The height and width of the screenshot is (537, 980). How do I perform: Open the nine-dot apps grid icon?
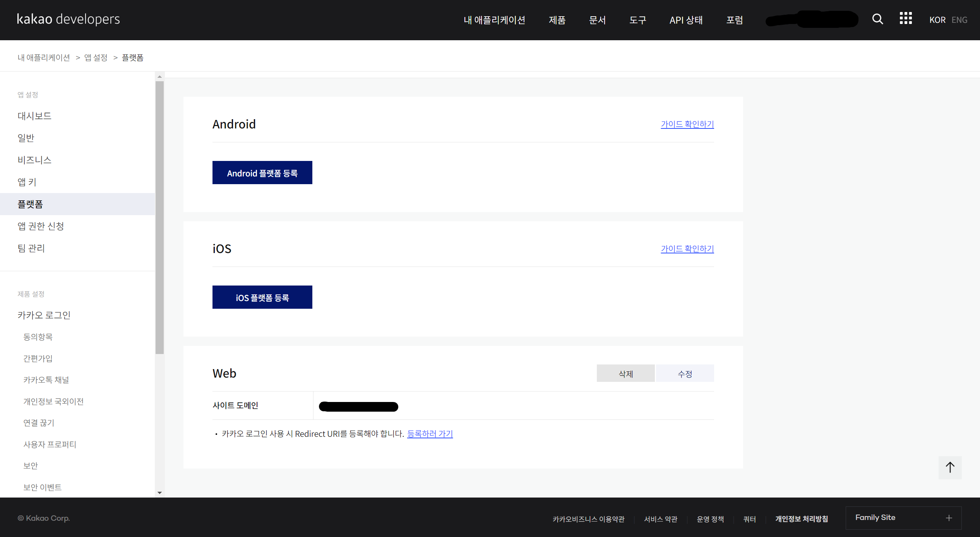click(x=905, y=18)
